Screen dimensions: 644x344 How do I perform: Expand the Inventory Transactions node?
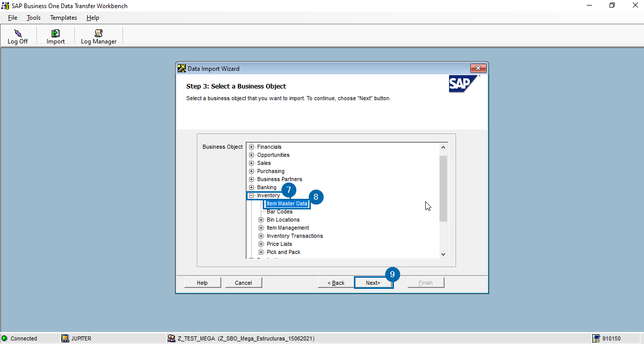click(x=261, y=236)
